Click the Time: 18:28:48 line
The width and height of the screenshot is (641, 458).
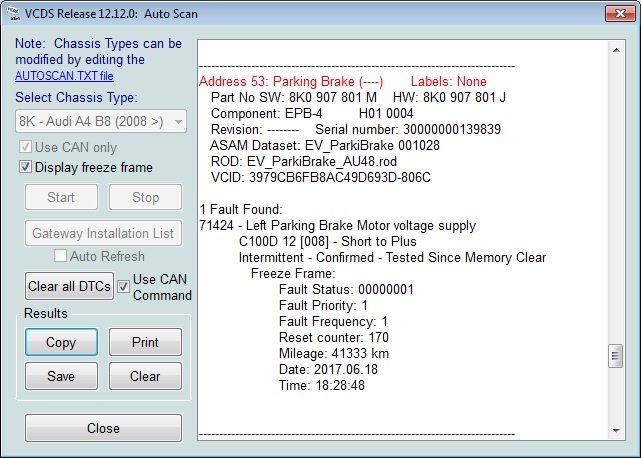[x=322, y=385]
